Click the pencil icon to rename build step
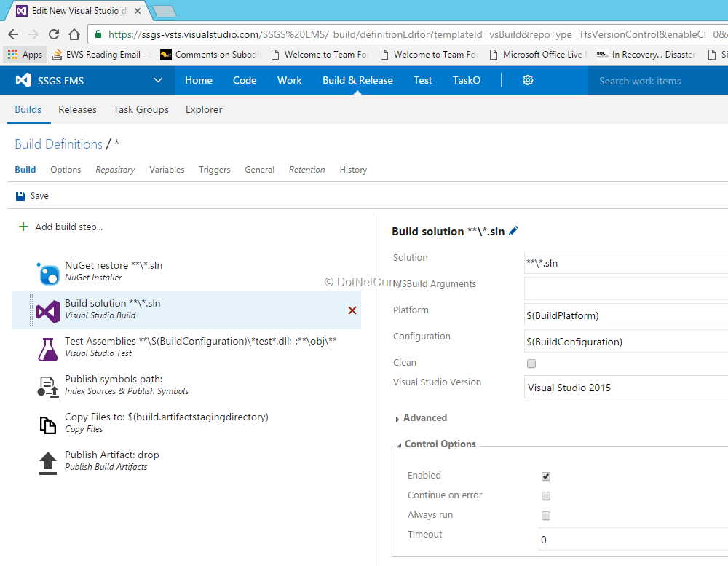Screen dimensions: 728x566 click(x=513, y=230)
